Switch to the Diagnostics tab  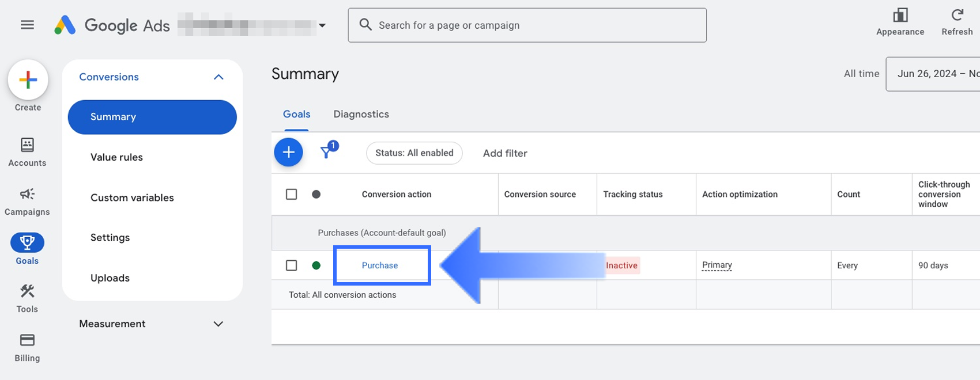tap(361, 114)
